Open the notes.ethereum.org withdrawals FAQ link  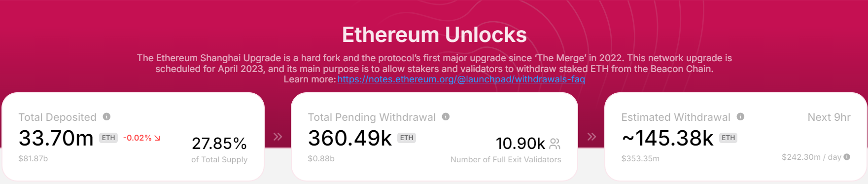click(461, 79)
